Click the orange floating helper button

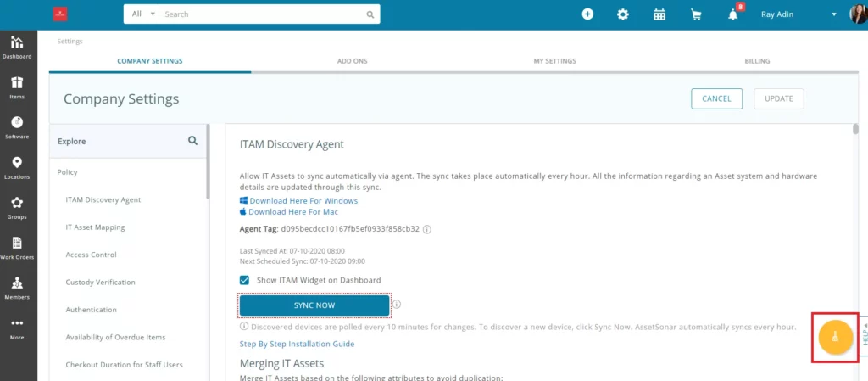(x=835, y=337)
